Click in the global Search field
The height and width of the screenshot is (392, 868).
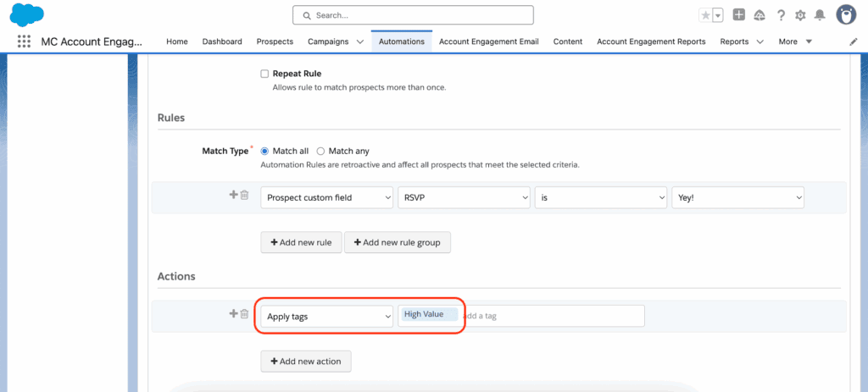pos(413,15)
